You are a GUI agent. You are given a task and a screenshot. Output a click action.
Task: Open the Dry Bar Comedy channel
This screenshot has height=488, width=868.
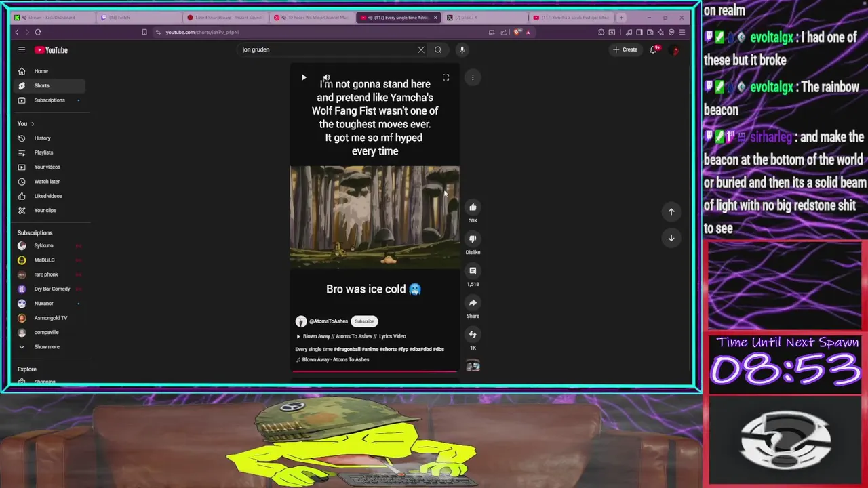pos(49,289)
